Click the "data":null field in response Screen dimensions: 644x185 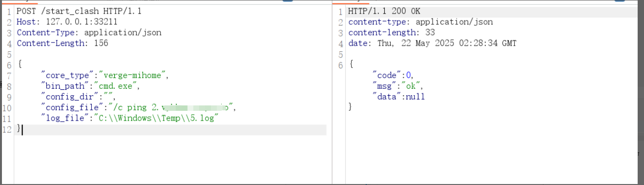coord(398,97)
